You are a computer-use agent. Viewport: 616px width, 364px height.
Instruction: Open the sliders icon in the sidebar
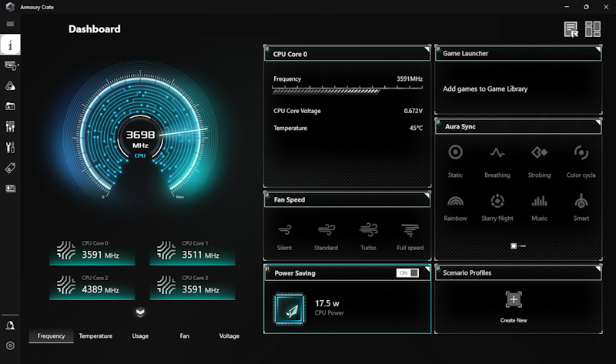pyautogui.click(x=10, y=126)
